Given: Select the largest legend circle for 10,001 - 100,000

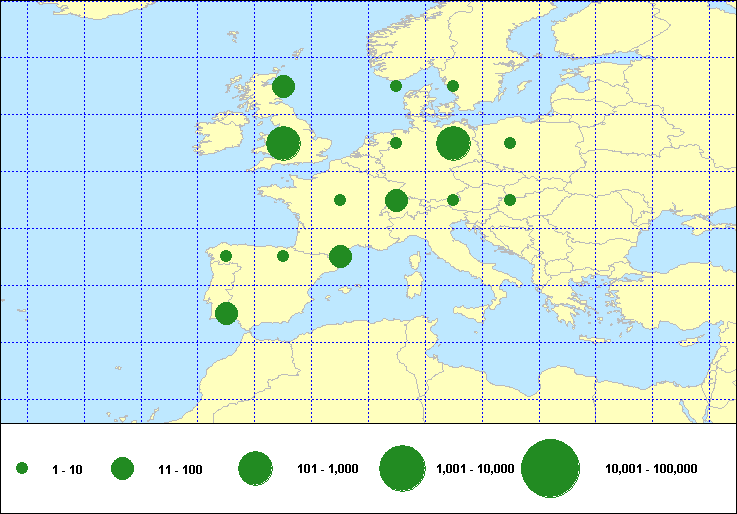Looking at the screenshot, I should 551,468.
